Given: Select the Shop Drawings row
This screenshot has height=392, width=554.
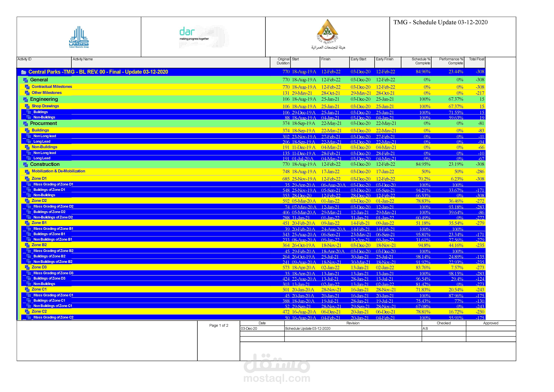Looking at the screenshot, I should pyautogui.click(x=45, y=106).
